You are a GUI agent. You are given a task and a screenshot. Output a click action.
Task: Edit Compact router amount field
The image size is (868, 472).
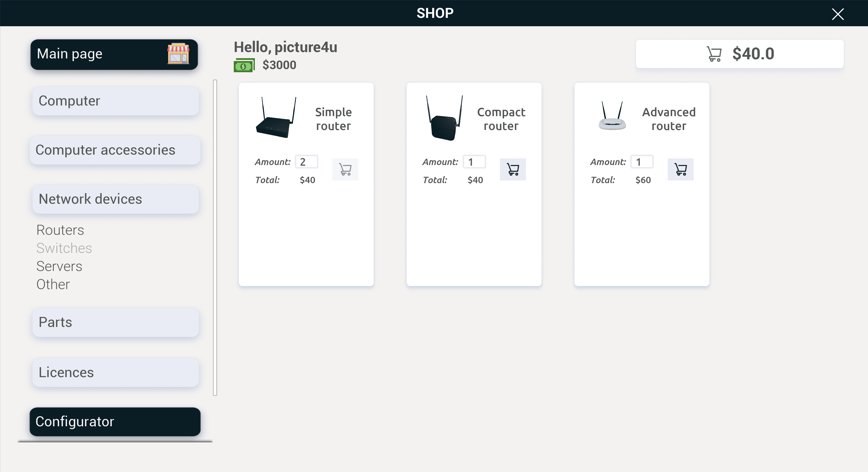[474, 162]
